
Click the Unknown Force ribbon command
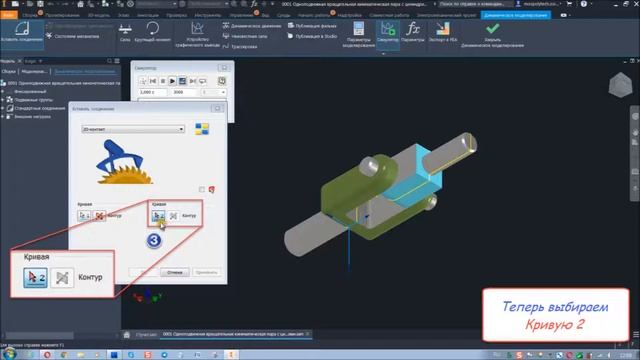click(x=245, y=36)
